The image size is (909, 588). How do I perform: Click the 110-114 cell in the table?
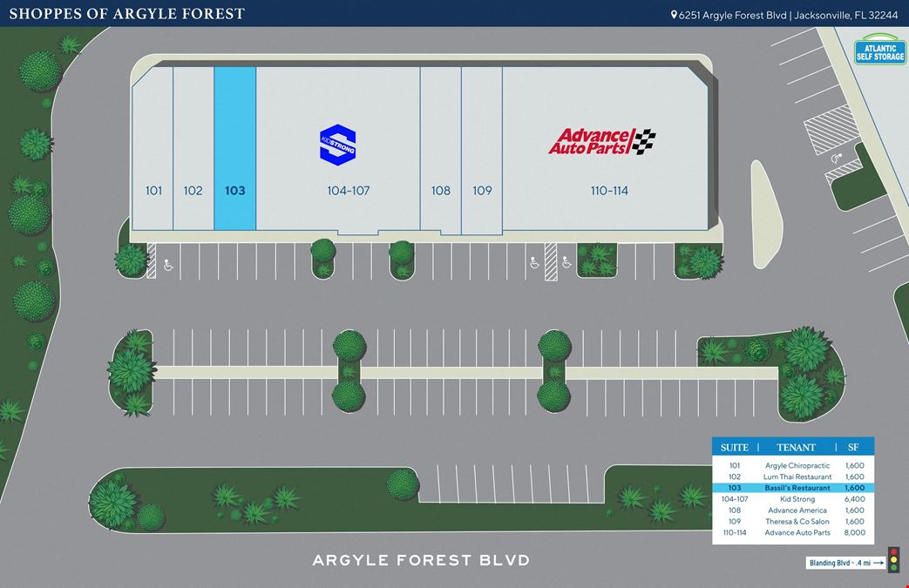pos(735,532)
